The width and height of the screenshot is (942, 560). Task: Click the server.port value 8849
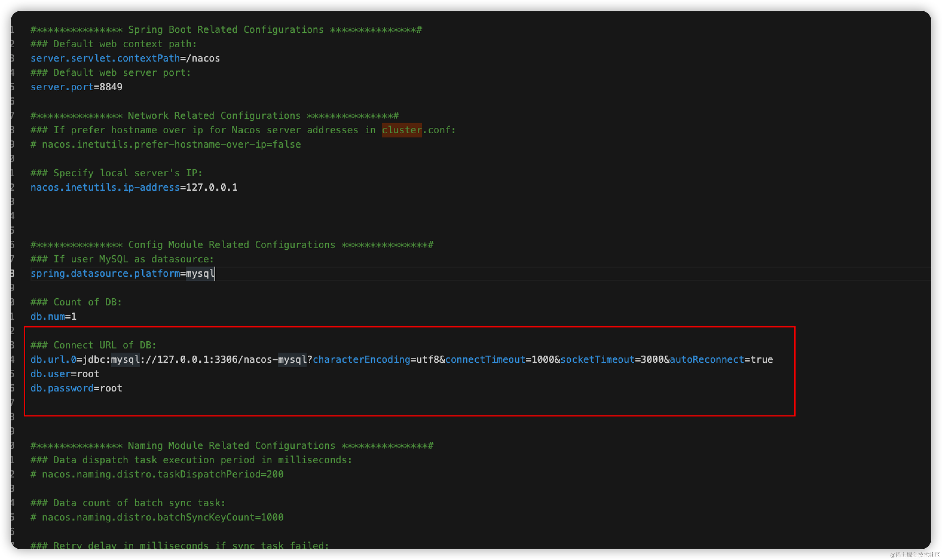click(111, 87)
